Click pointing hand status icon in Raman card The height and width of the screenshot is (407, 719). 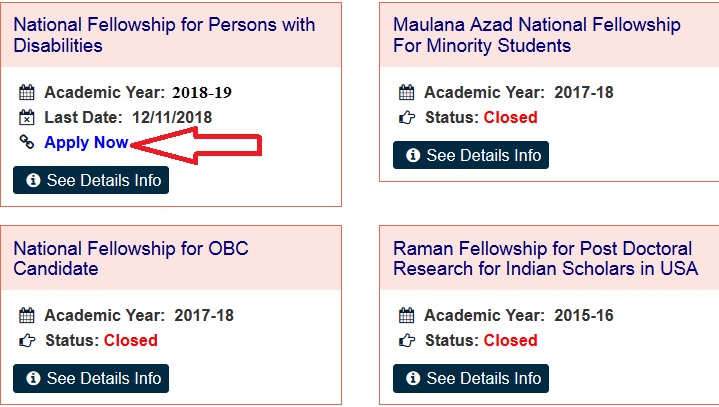(406, 341)
